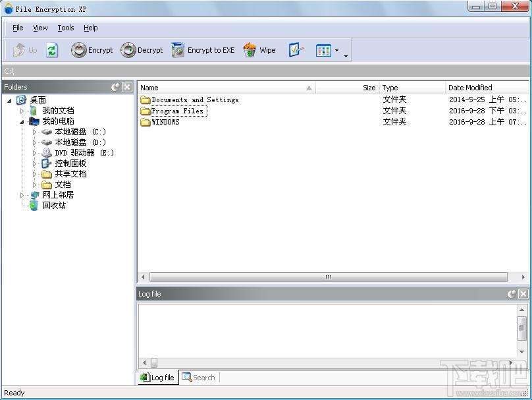Sort by the Size column header
The image size is (532, 400).
(347, 88)
